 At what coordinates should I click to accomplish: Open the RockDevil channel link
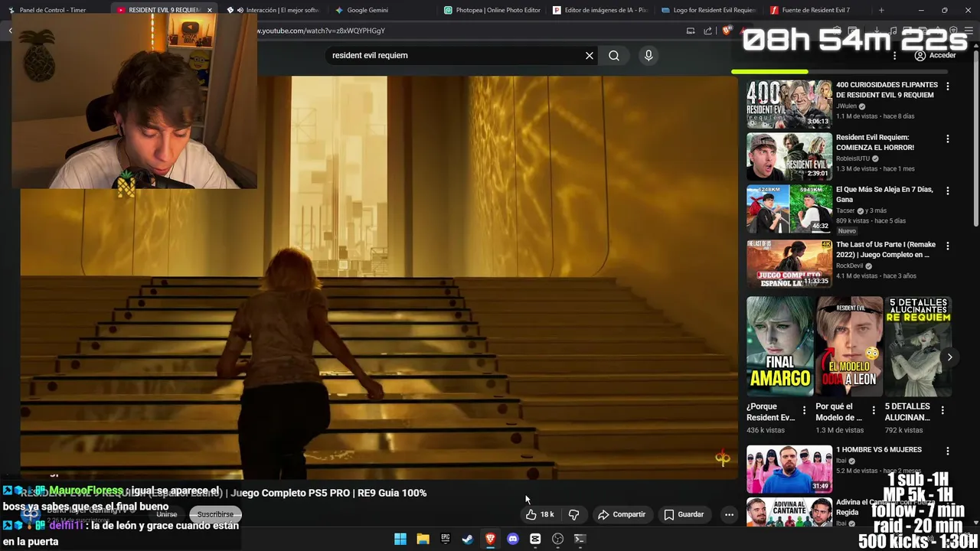coord(849,266)
